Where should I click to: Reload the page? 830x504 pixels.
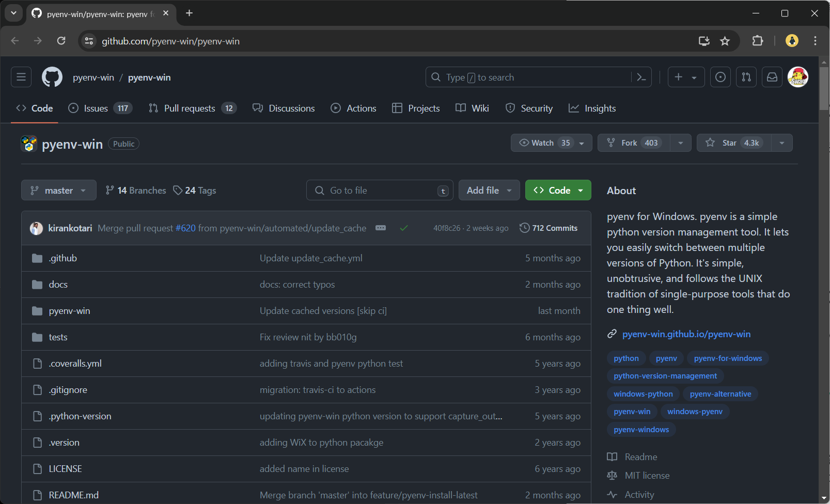point(61,41)
